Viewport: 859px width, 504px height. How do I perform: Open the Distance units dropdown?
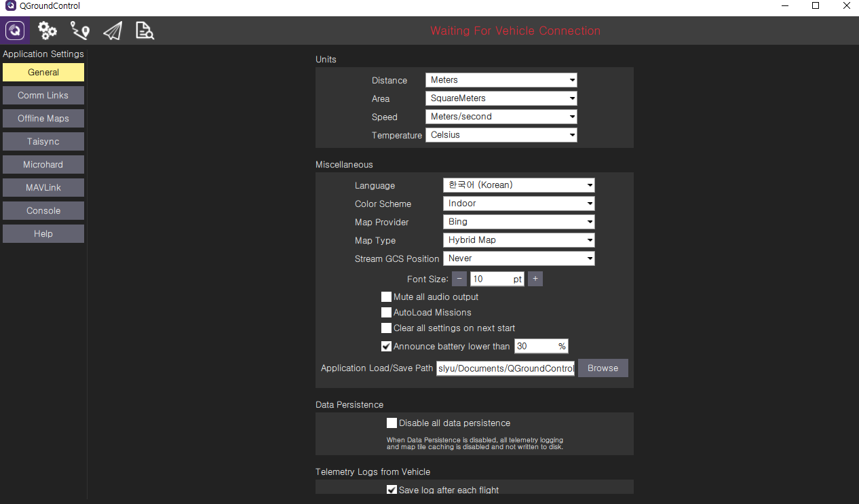pyautogui.click(x=501, y=79)
